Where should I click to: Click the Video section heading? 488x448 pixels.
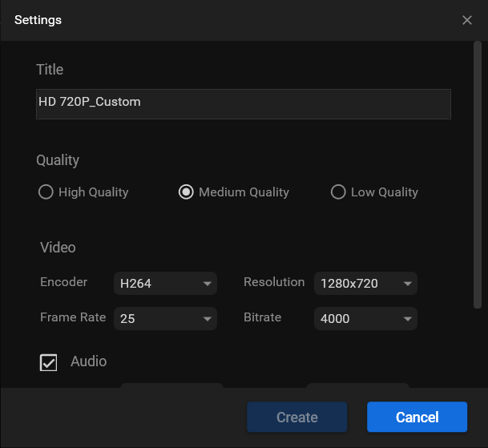point(58,248)
